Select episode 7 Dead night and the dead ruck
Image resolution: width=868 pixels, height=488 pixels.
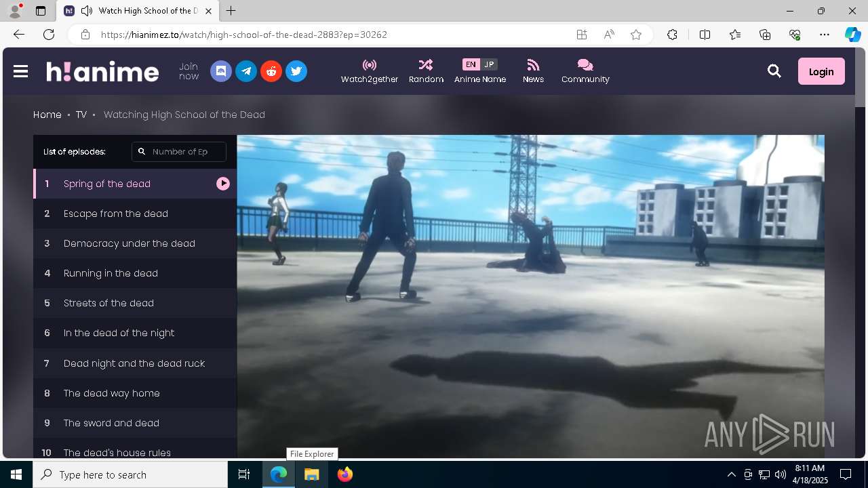tap(135, 363)
